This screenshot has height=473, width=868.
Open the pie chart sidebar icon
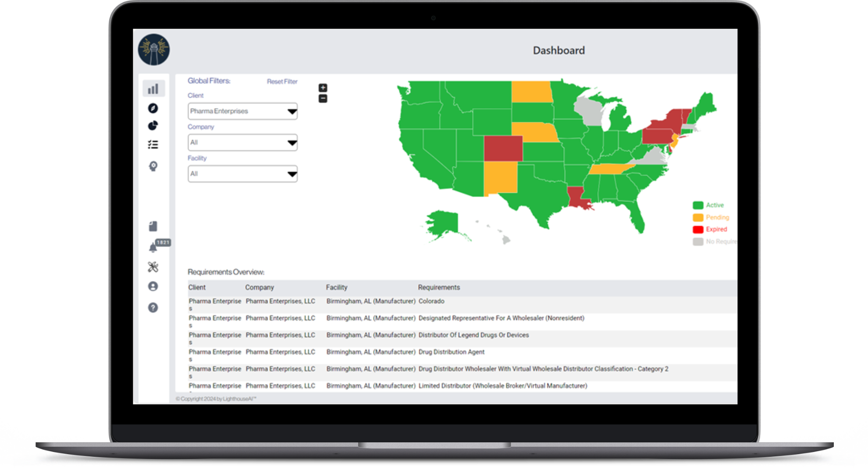click(x=153, y=126)
